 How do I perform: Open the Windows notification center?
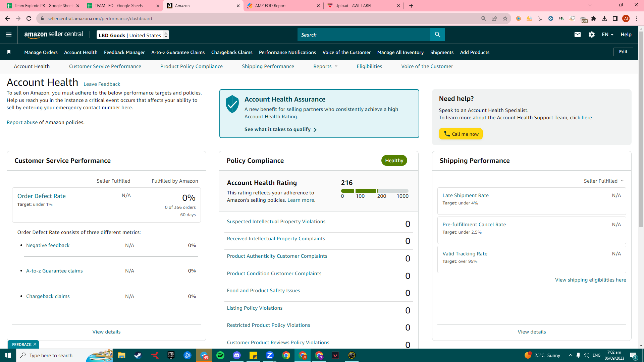[x=634, y=355]
